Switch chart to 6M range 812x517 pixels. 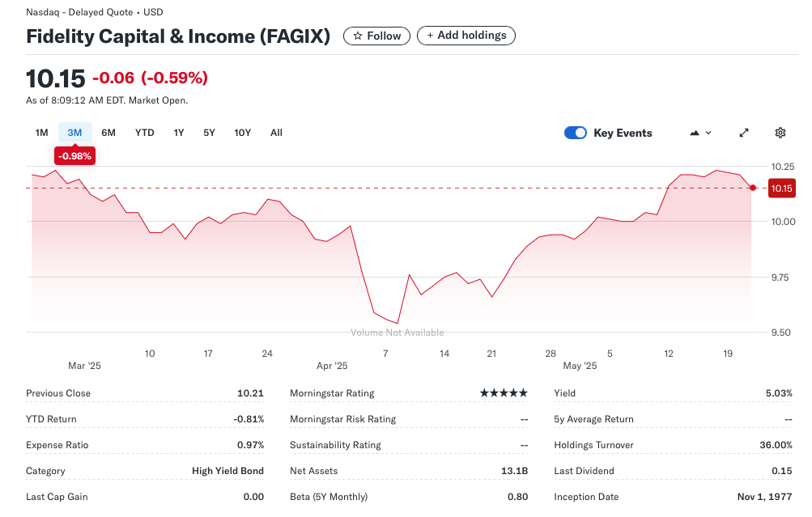tap(108, 133)
